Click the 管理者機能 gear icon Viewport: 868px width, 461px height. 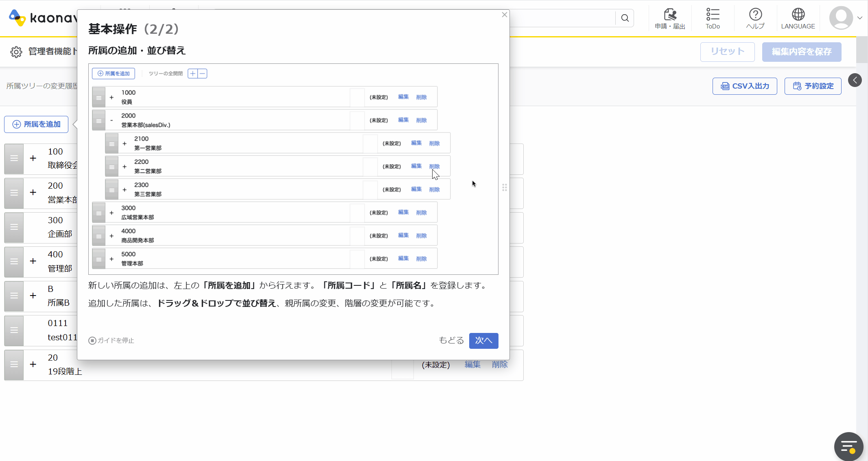[x=16, y=52]
